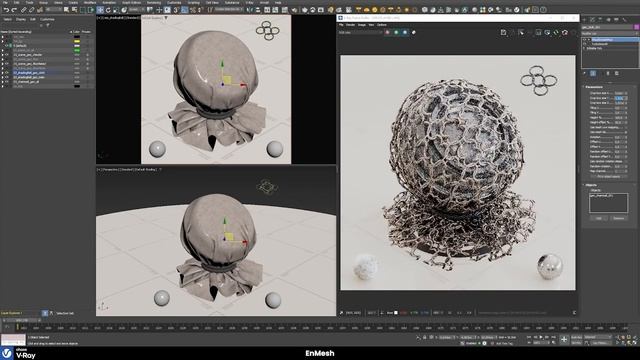
Task: Click the Undo arrow in main toolbar
Action: [x=7, y=10]
